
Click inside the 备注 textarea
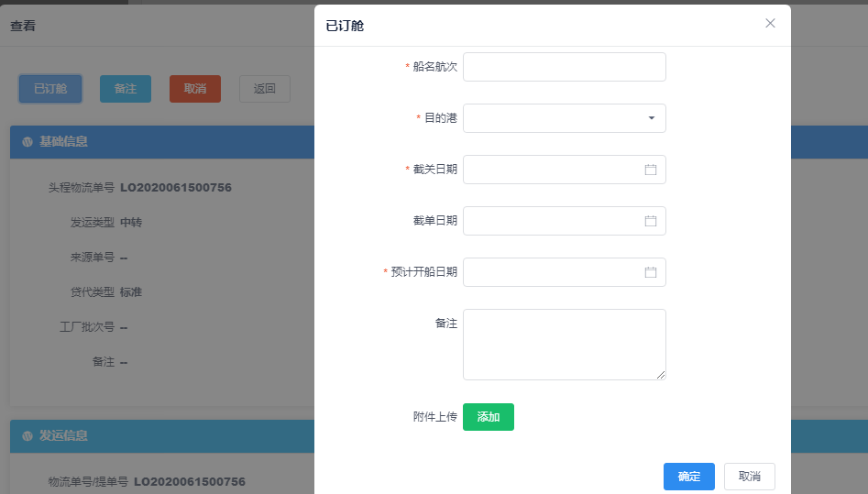(x=564, y=345)
